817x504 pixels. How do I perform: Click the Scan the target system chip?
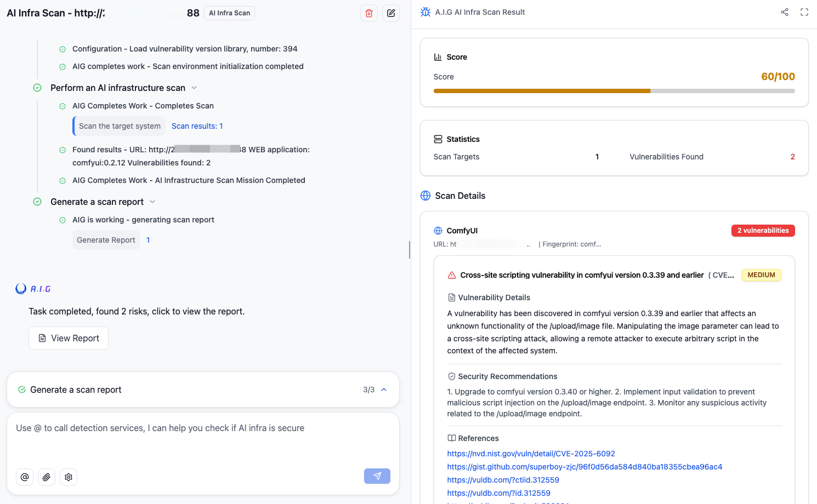pos(120,126)
